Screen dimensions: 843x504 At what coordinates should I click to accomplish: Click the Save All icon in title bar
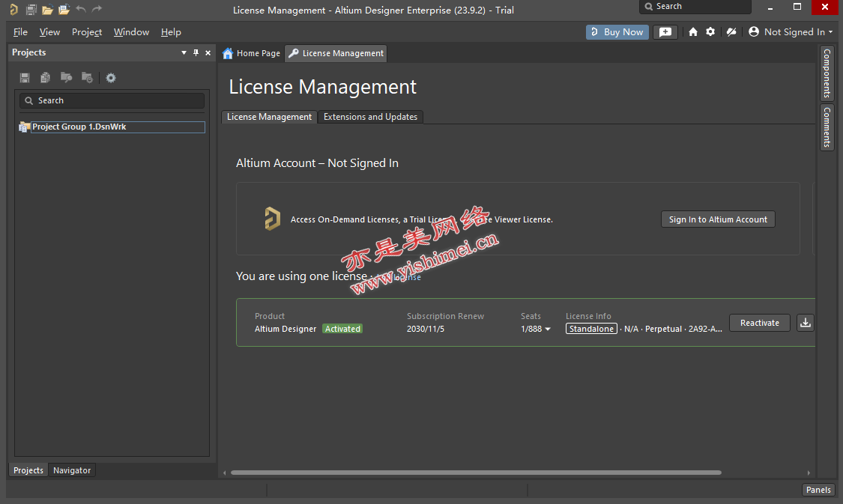tap(31, 9)
